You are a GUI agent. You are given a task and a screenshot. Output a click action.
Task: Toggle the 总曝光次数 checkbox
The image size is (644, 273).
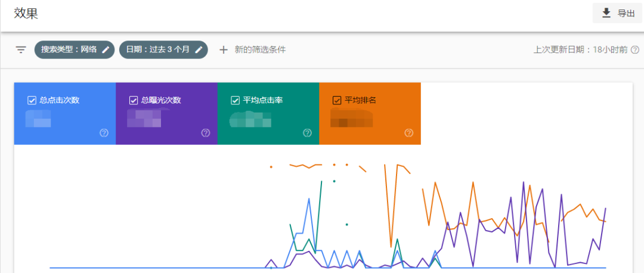[133, 100]
